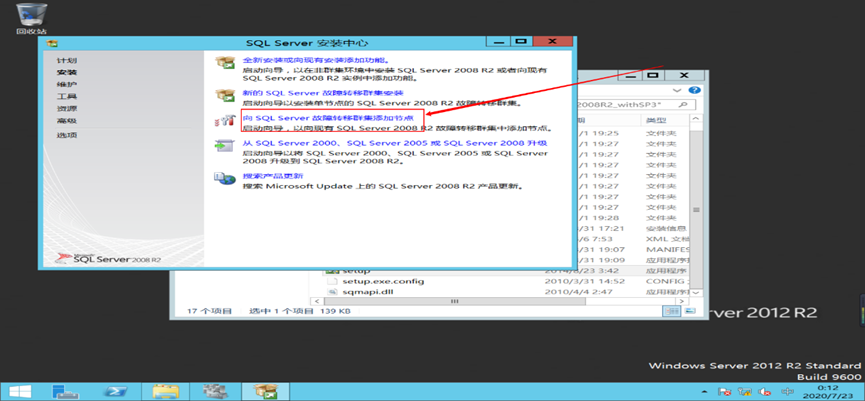Click 选中 1 个项目 139 KB status text
Image resolution: width=865 pixels, height=401 pixels.
300,312
